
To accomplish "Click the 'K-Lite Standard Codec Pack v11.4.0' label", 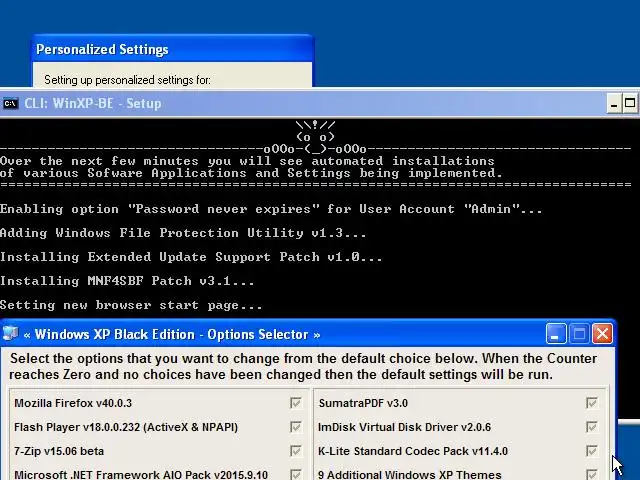I will tap(413, 451).
